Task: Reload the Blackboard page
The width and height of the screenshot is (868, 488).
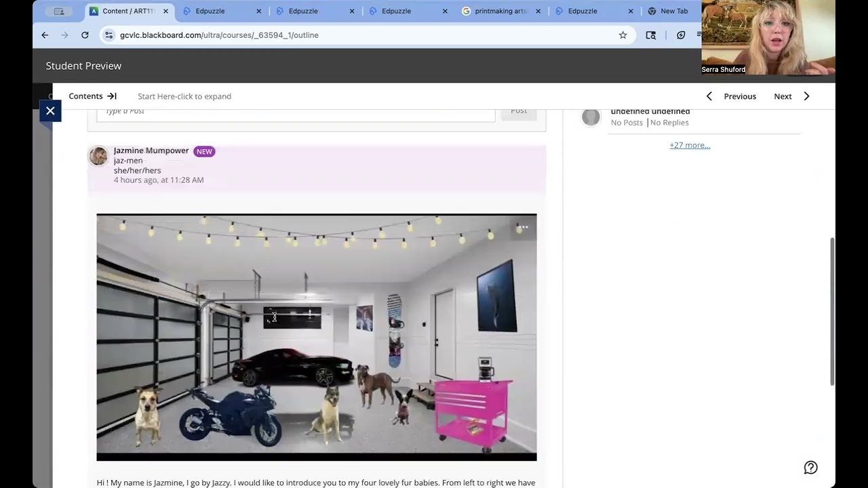Action: click(85, 35)
